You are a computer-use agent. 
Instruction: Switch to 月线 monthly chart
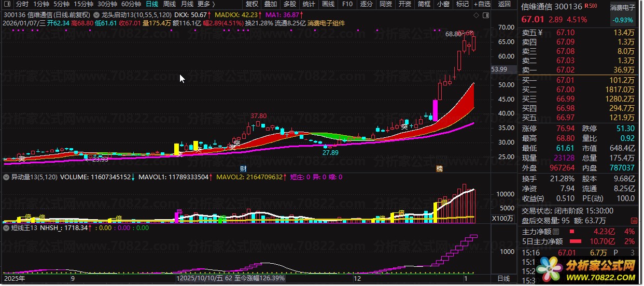click(187, 4)
